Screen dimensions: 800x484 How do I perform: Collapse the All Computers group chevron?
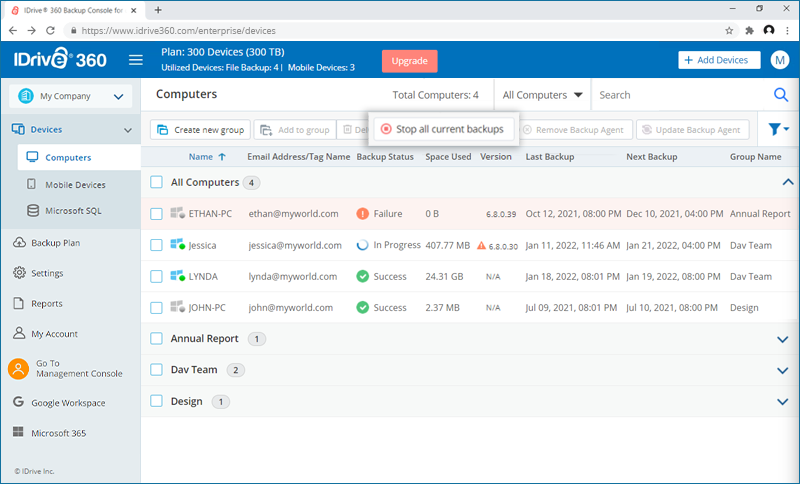click(x=787, y=182)
